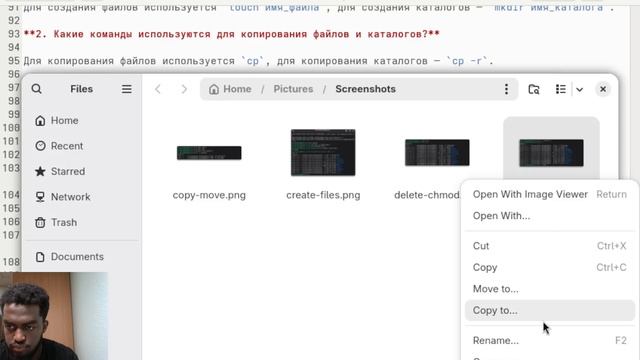
Task: Navigate to Pictures in the path bar
Action: tap(293, 89)
